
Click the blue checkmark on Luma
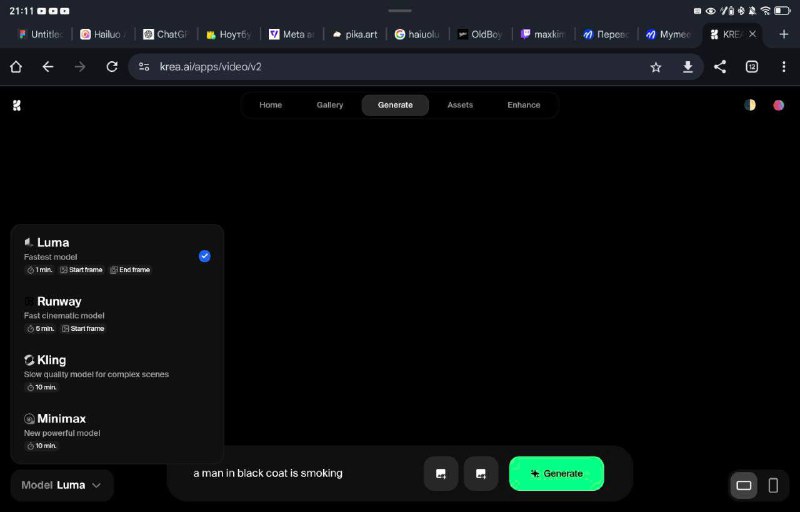(205, 256)
